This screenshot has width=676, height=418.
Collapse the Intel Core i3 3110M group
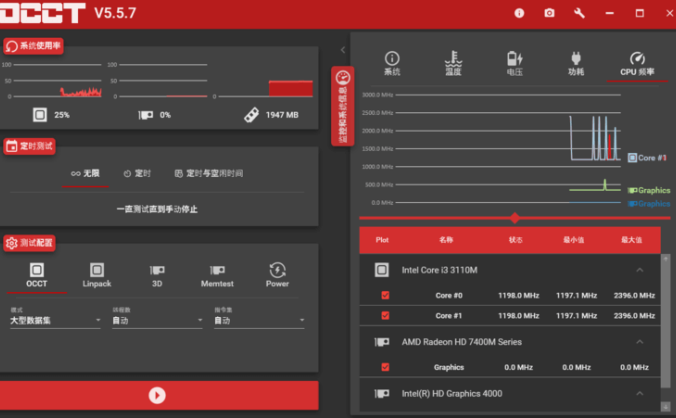click(640, 270)
